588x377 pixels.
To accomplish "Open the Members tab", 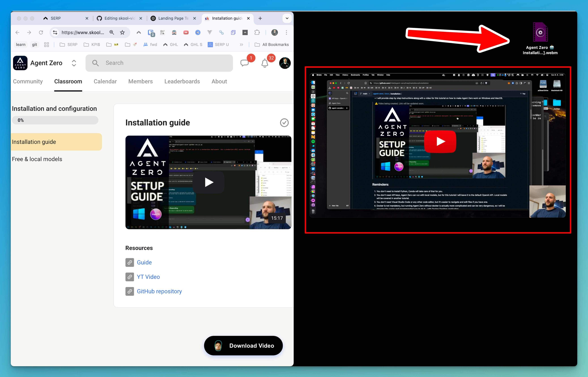I will pyautogui.click(x=140, y=81).
